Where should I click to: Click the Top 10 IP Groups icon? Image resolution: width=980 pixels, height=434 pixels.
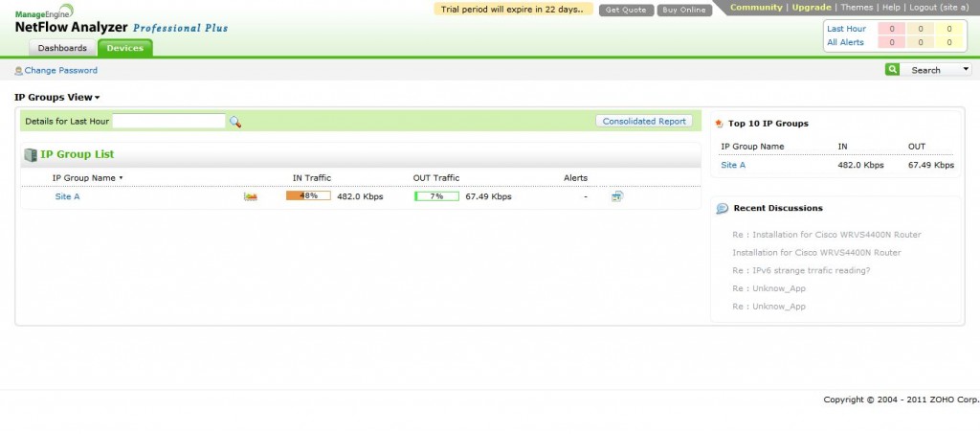720,124
